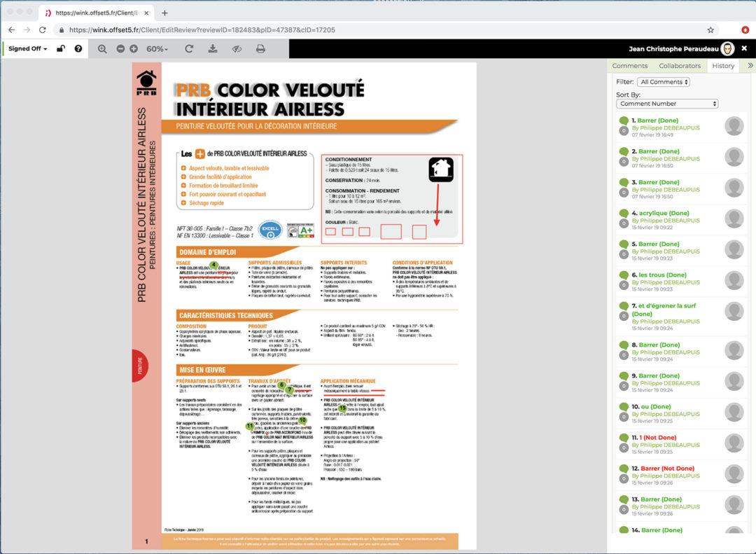Open the help question mark icon

(x=78, y=48)
